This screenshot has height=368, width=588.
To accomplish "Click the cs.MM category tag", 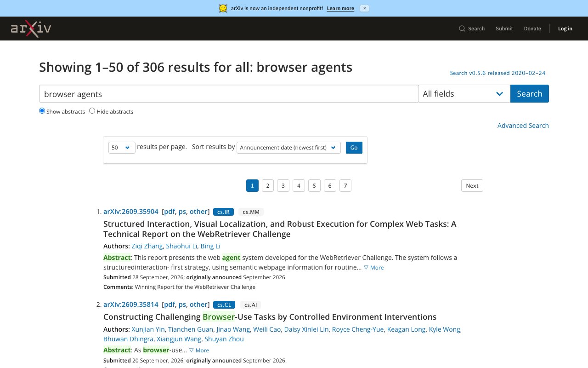I will [251, 212].
